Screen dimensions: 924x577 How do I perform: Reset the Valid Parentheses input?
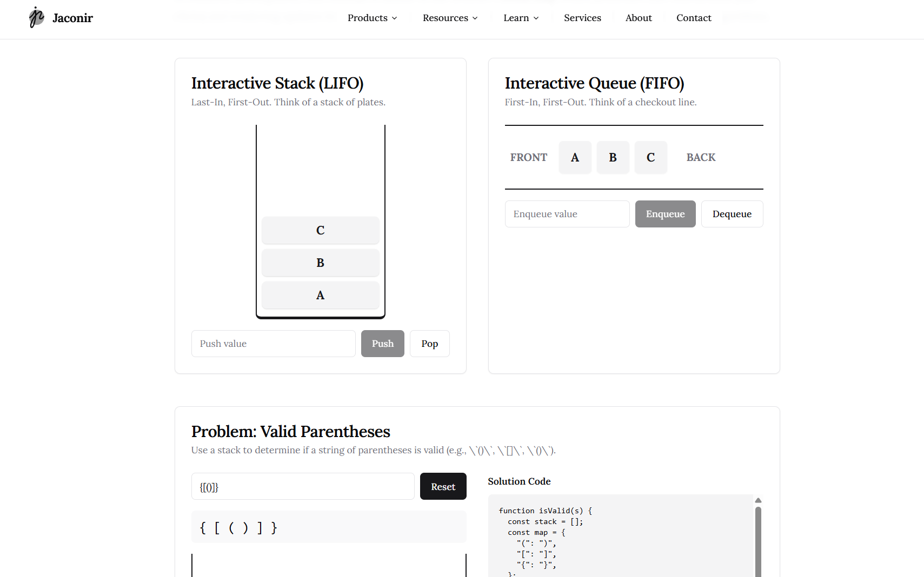click(443, 486)
